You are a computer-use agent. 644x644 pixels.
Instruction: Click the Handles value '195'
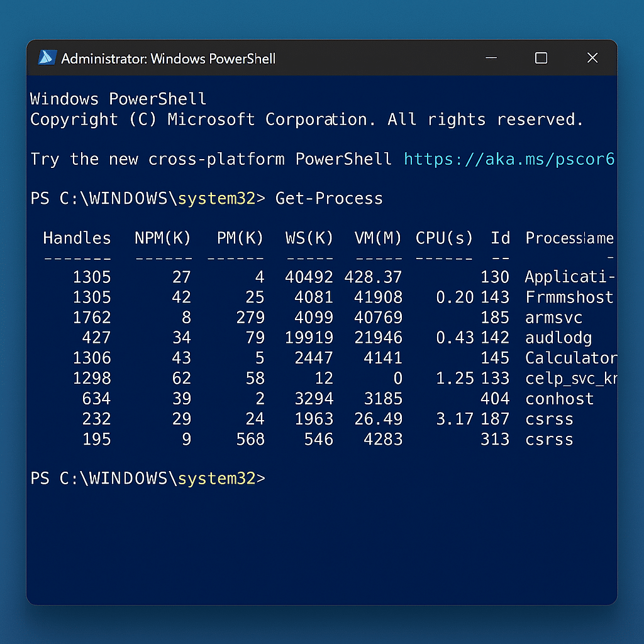point(96,439)
